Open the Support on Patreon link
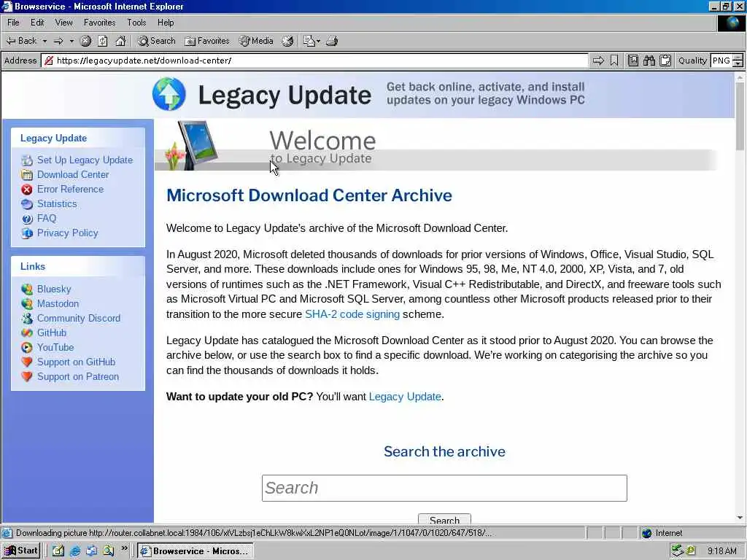 coord(78,377)
